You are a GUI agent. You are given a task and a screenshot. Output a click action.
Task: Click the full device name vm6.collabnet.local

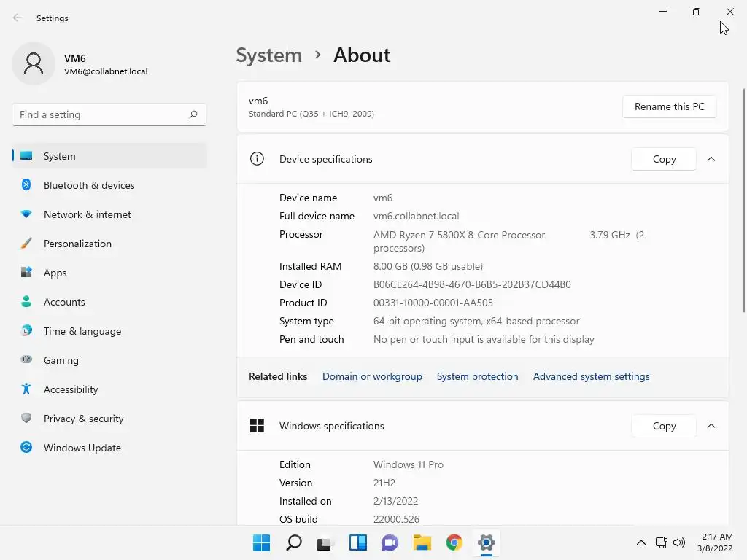point(416,216)
